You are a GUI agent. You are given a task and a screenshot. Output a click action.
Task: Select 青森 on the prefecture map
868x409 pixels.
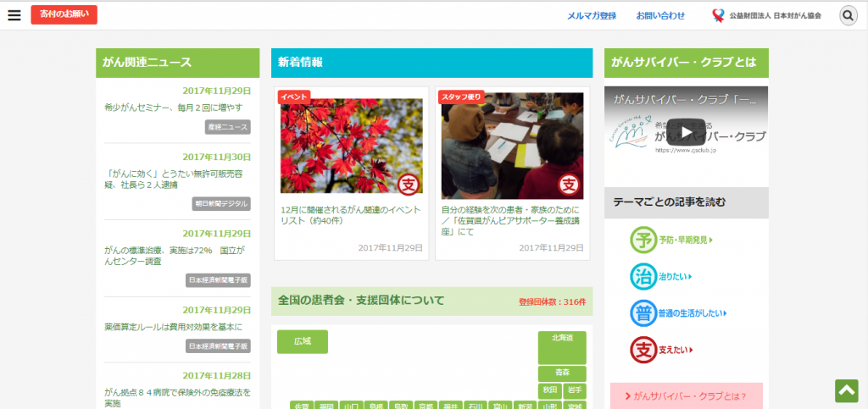pyautogui.click(x=562, y=373)
